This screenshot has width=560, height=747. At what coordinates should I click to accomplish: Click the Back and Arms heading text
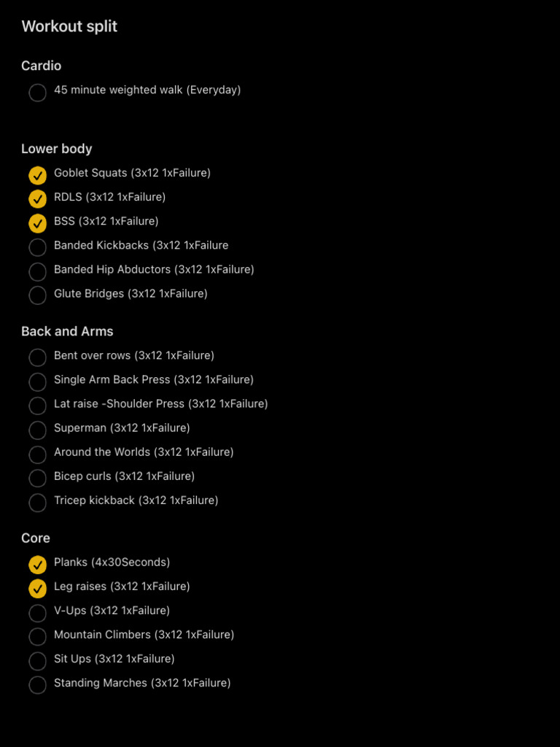tap(67, 331)
